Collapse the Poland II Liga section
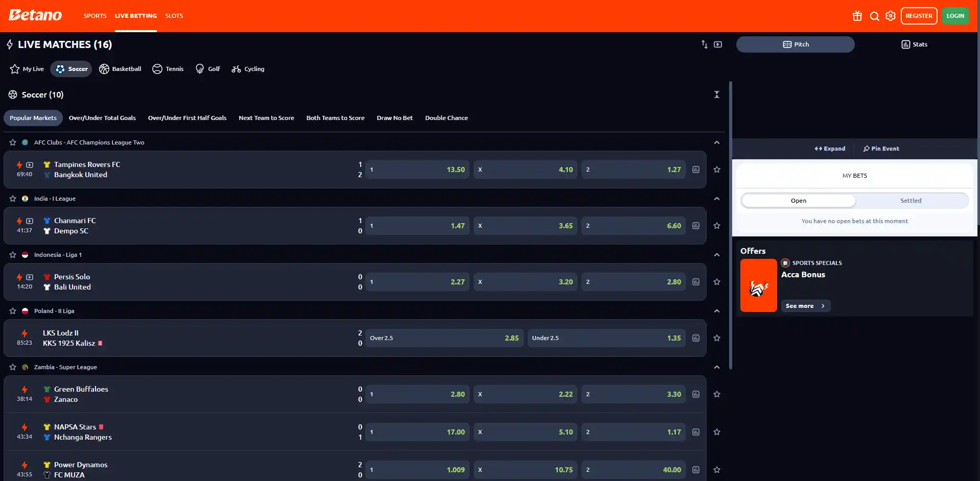This screenshot has height=481, width=980. pos(717,311)
